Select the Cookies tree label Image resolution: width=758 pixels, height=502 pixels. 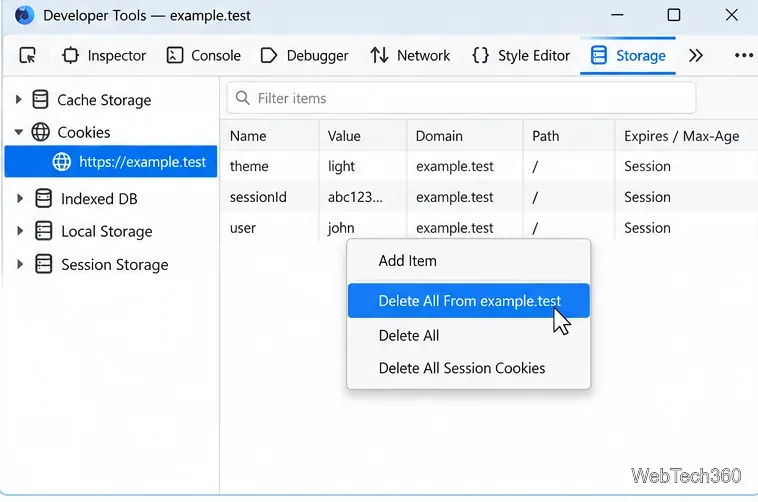click(x=84, y=133)
